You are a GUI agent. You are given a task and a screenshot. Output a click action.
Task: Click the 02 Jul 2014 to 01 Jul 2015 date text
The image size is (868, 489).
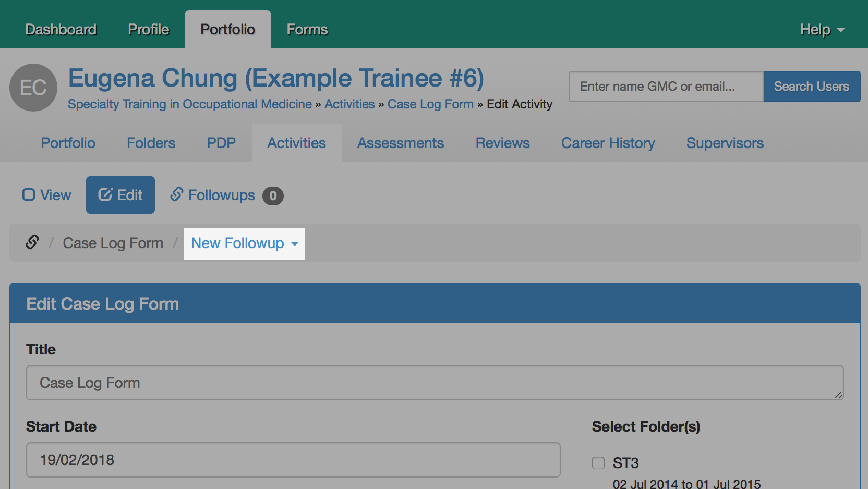(x=686, y=484)
